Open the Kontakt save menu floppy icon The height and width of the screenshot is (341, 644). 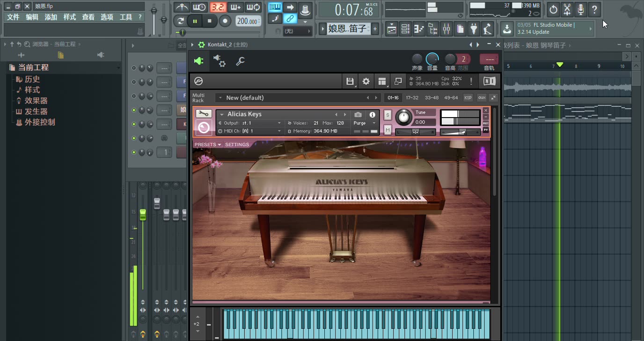pyautogui.click(x=350, y=81)
